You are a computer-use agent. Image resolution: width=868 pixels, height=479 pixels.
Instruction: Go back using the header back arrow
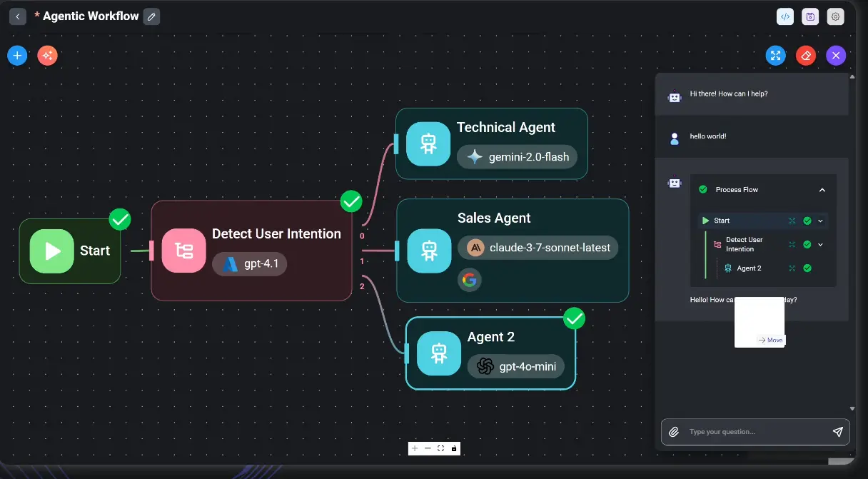[18, 16]
